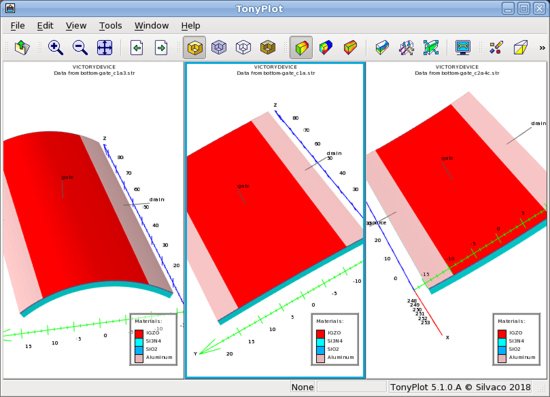Click the orange-red region display icon
550x397 pixels.
click(x=350, y=47)
